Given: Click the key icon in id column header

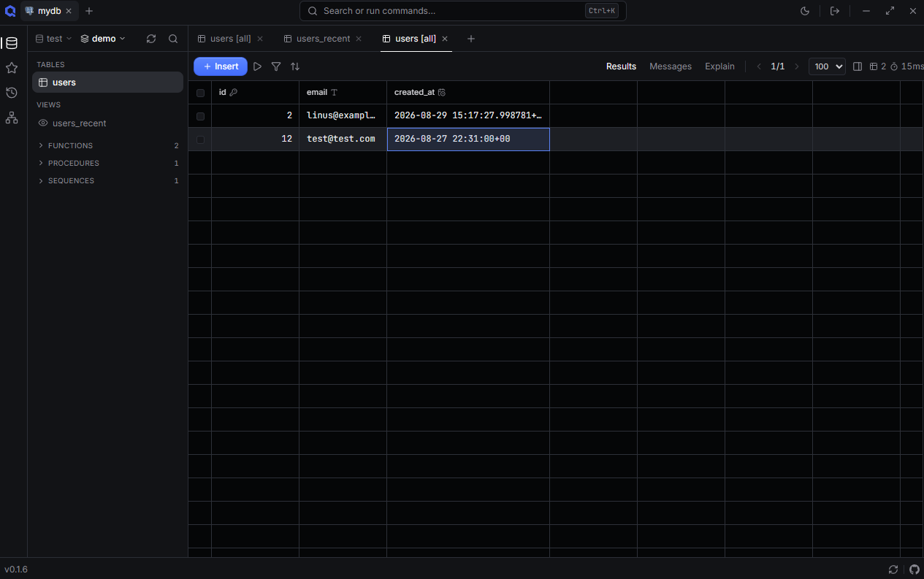Looking at the screenshot, I should coord(234,93).
